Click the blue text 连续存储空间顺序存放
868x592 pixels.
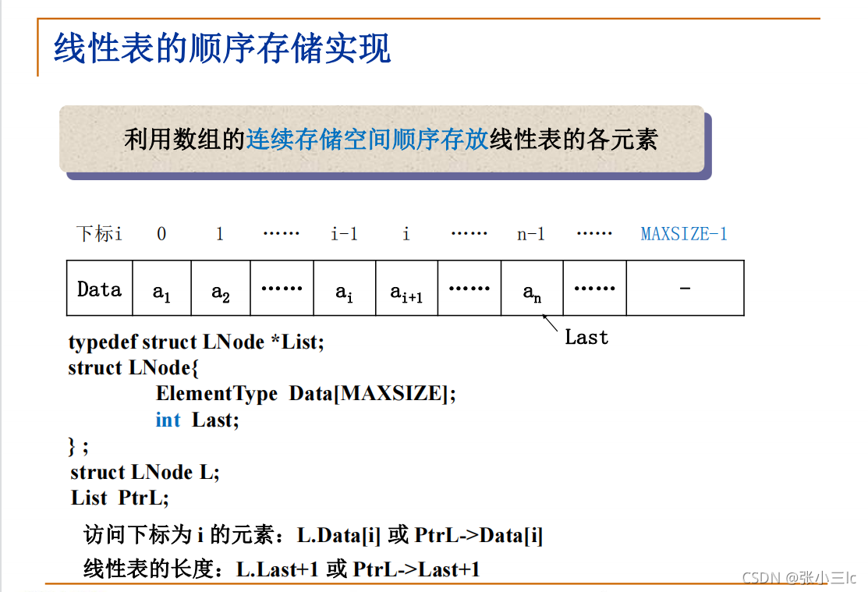(x=367, y=139)
